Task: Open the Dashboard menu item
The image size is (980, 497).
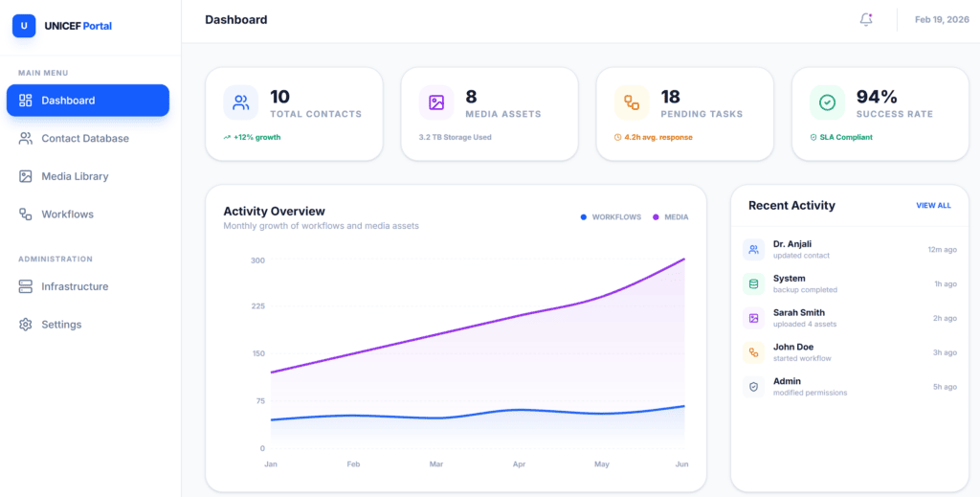Action: pyautogui.click(x=88, y=101)
